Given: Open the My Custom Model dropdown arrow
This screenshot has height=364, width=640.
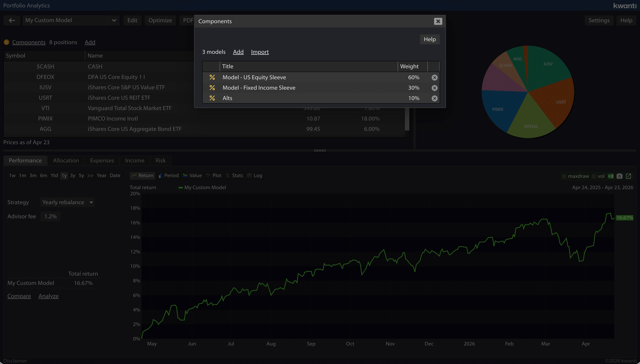Looking at the screenshot, I should point(114,20).
